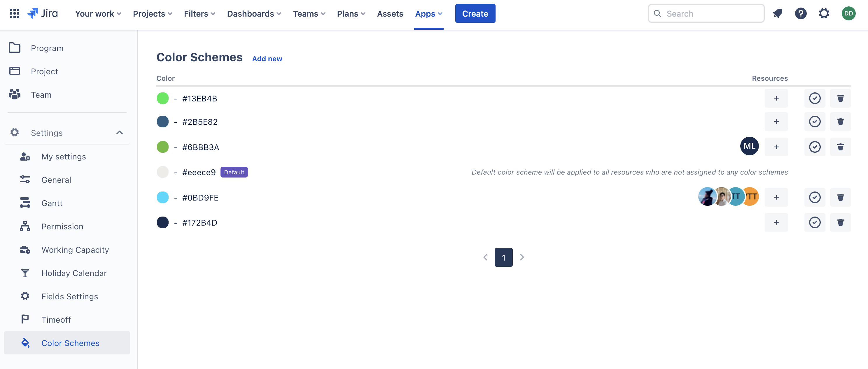
Task: Click the notifications icon in header
Action: point(777,13)
